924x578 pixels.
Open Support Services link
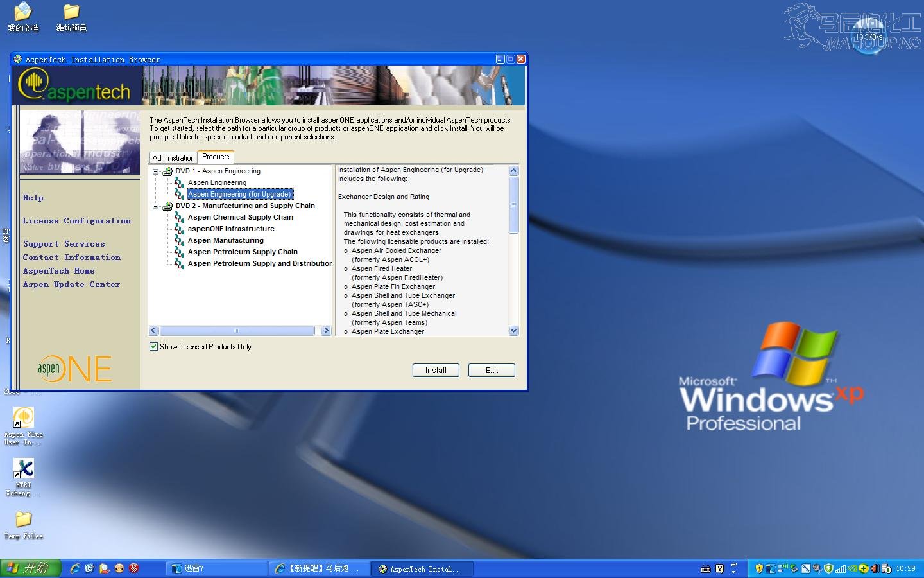pos(64,244)
